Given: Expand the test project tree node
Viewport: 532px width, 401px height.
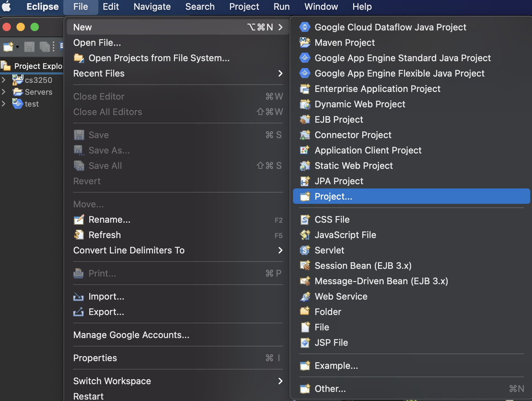Looking at the screenshot, I should pyautogui.click(x=3, y=104).
